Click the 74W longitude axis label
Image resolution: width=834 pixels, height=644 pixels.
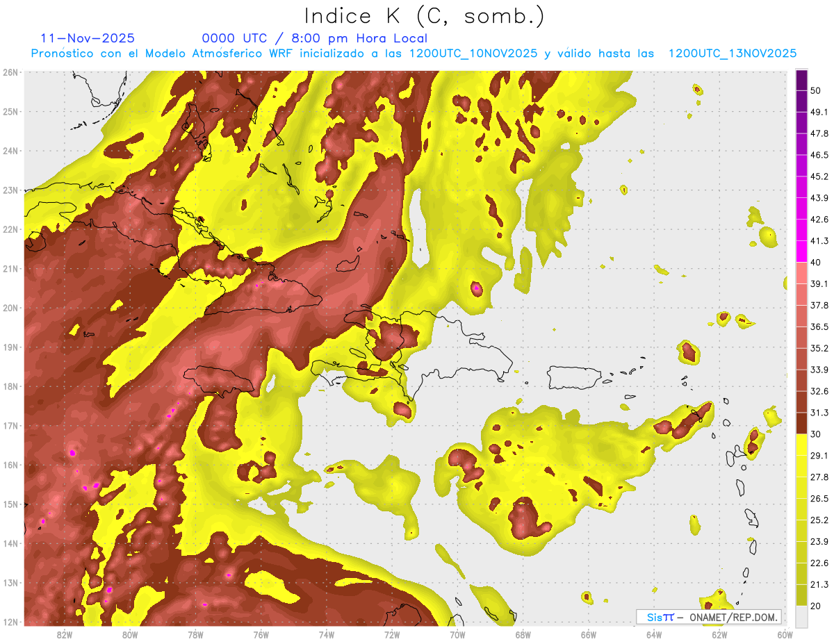[326, 634]
